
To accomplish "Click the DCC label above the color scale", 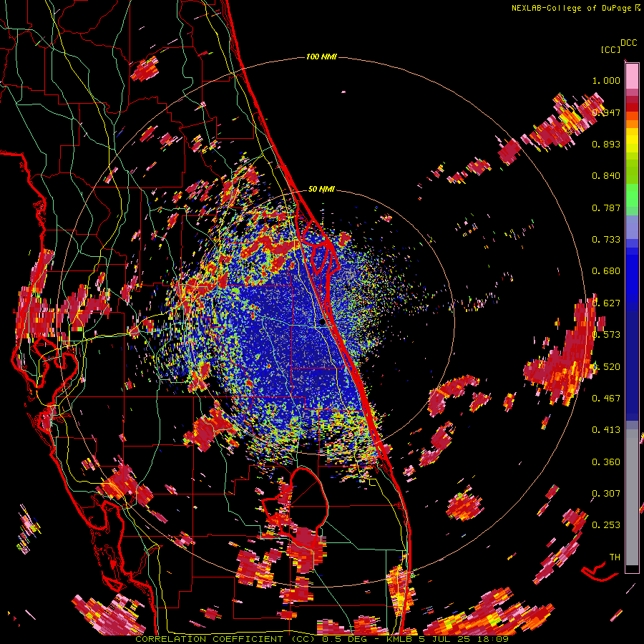I will (628, 43).
